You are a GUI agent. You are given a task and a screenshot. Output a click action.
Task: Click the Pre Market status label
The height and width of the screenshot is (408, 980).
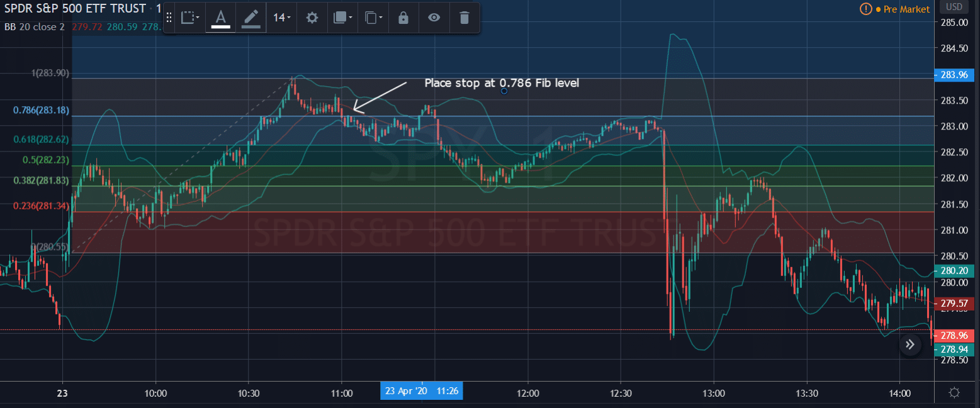pos(907,9)
